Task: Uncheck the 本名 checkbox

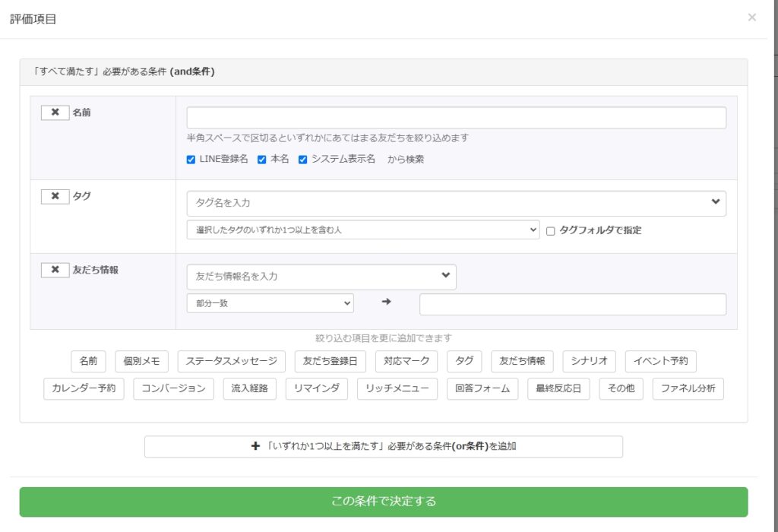Action: pos(261,160)
